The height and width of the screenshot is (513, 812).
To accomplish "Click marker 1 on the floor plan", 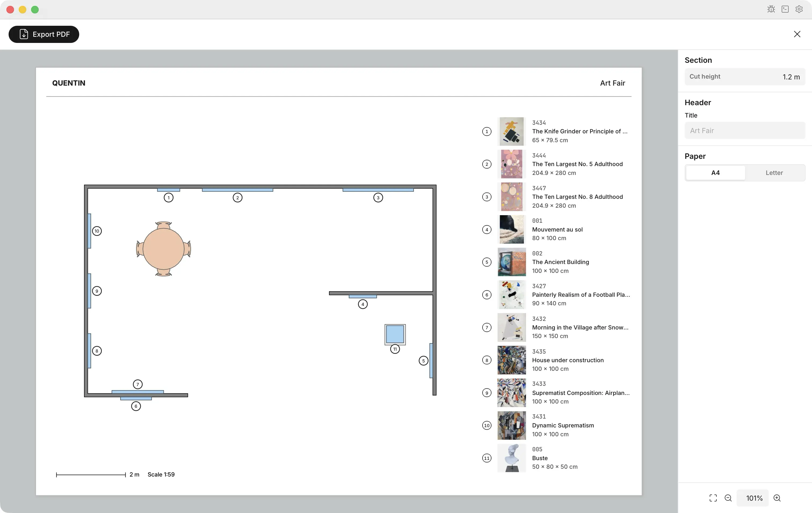I will point(169,198).
